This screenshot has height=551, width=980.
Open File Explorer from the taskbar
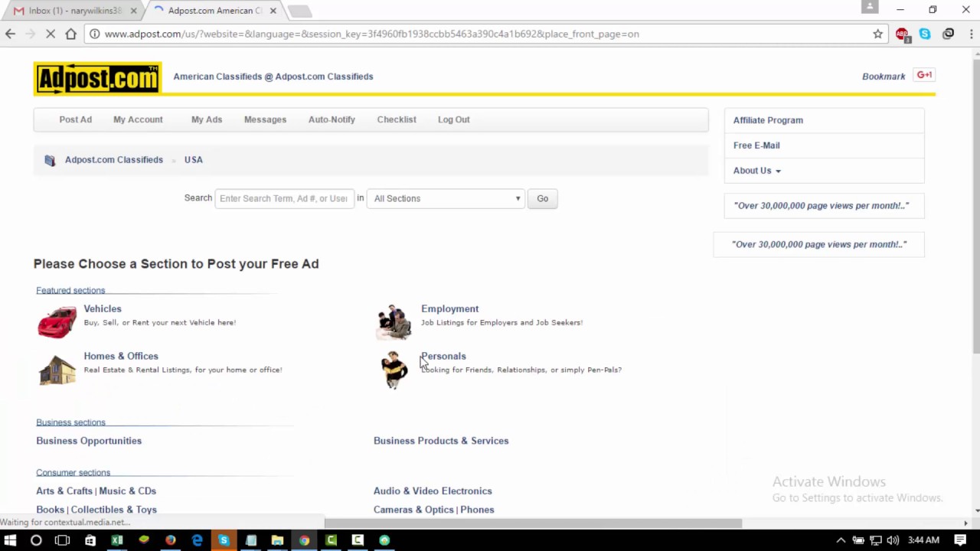pyautogui.click(x=277, y=540)
